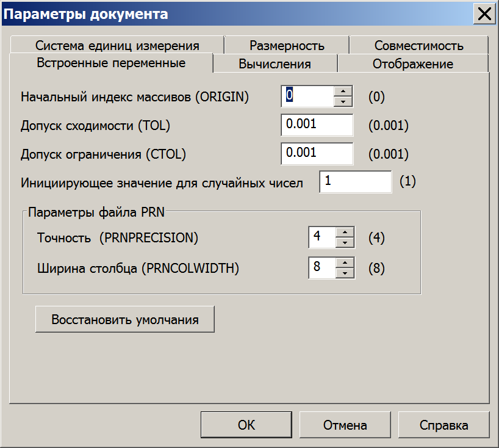Viewport: 499px width, 448px height.
Task: Increase PRNPRECISION with up arrow
Action: pyautogui.click(x=345, y=232)
